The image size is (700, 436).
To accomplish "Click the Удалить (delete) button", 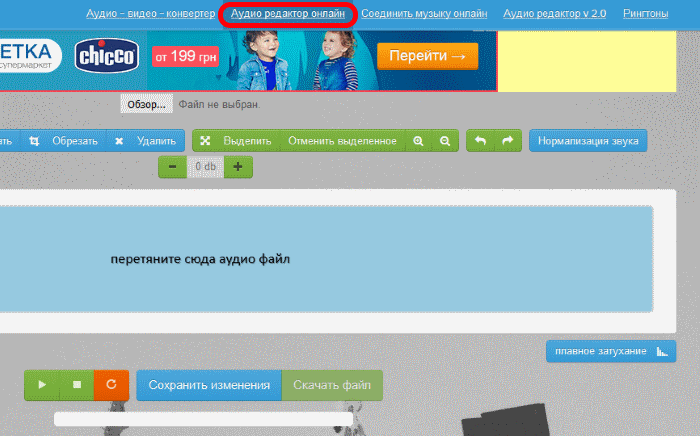I will coord(146,141).
